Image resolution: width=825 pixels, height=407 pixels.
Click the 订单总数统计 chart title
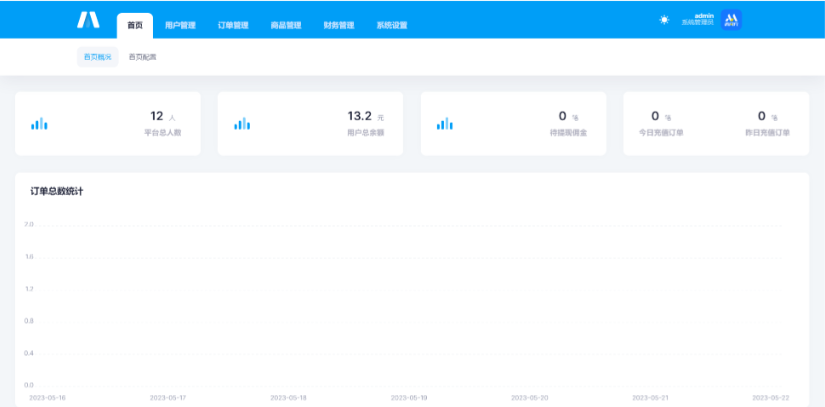56,190
